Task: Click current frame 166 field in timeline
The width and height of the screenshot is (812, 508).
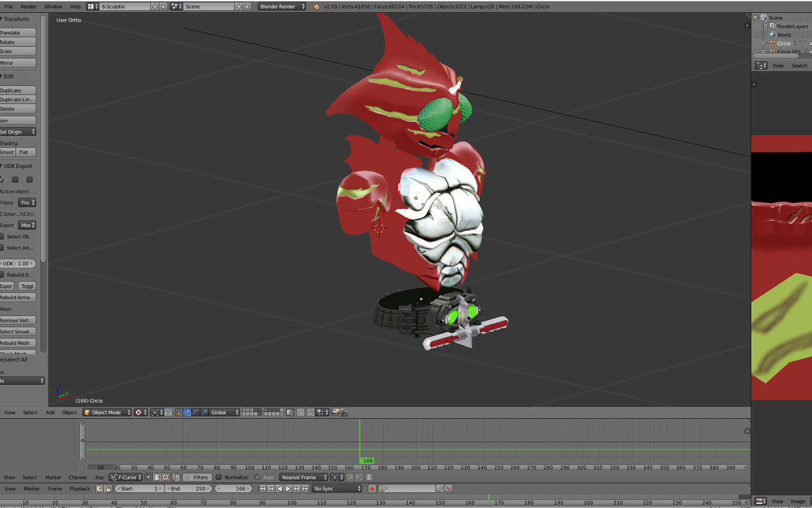Action: point(234,489)
